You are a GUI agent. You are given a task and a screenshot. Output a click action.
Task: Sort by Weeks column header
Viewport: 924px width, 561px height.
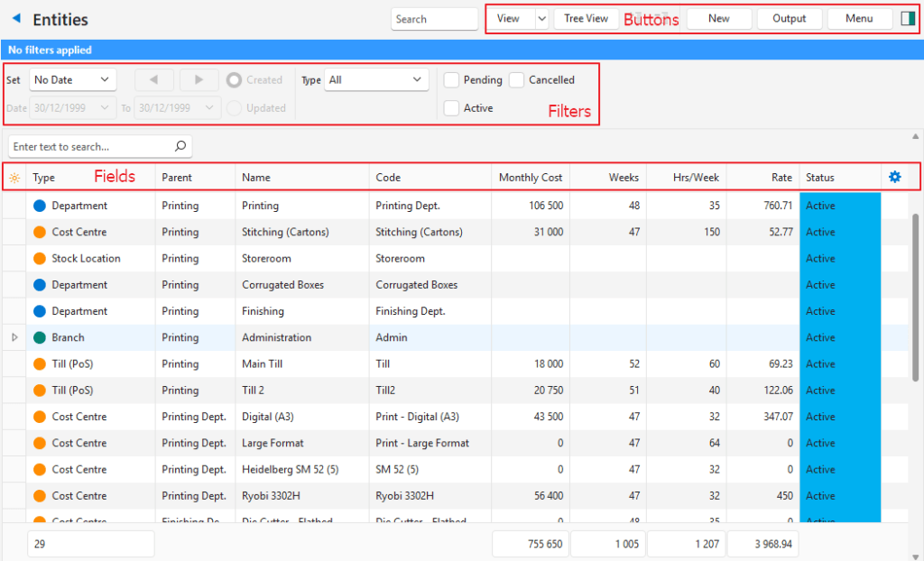[608, 178]
